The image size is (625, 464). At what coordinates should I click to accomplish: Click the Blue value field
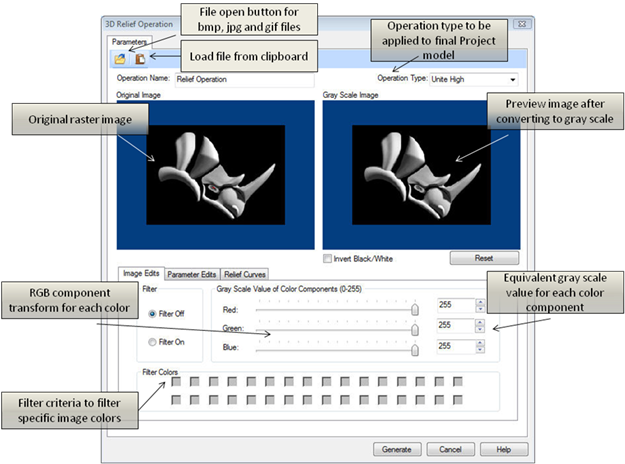coord(456,346)
